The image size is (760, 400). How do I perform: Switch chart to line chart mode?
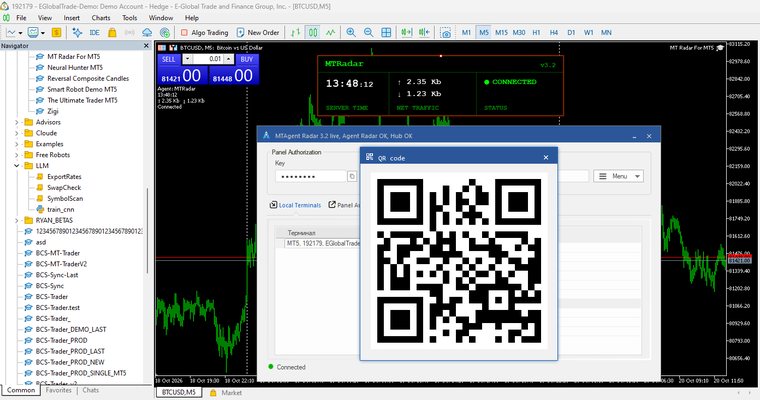[x=331, y=32]
